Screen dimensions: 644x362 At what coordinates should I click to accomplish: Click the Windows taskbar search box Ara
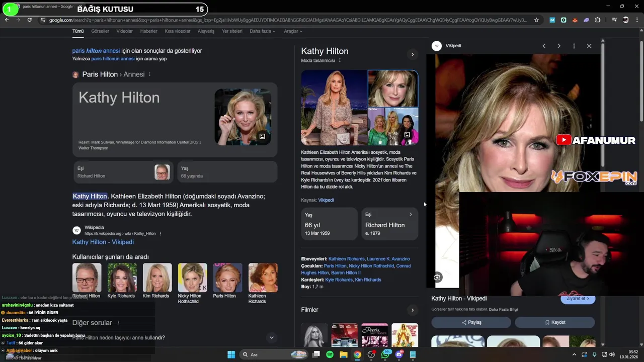pyautogui.click(x=273, y=354)
